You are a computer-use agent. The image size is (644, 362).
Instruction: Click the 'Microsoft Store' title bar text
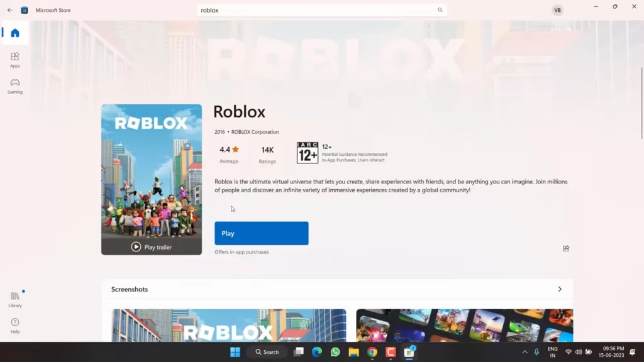coord(53,10)
